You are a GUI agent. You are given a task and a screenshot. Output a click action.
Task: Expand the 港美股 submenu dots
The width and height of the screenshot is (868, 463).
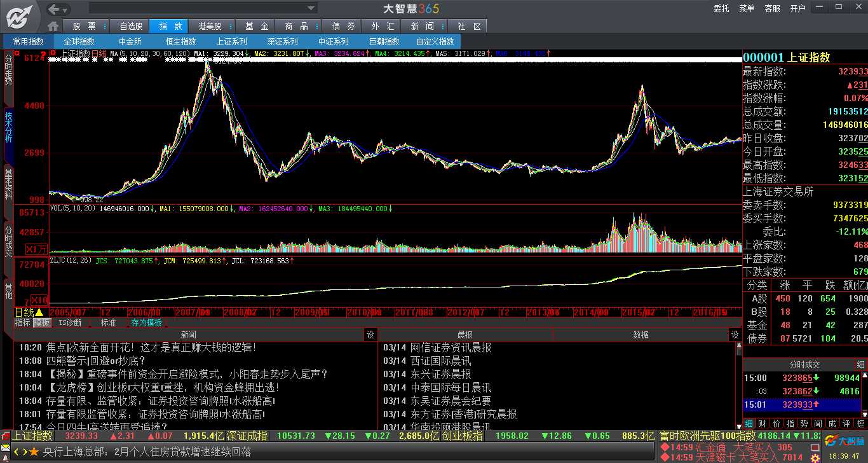click(229, 26)
